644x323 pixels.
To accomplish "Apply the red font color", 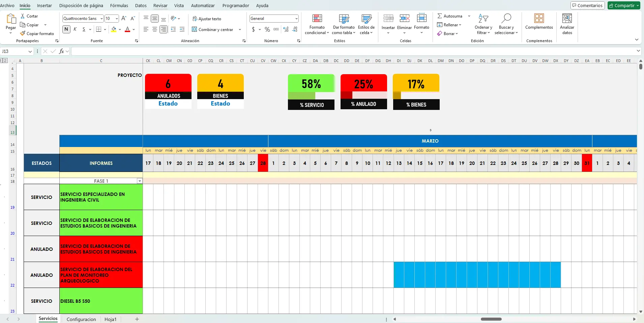I will pos(127,29).
